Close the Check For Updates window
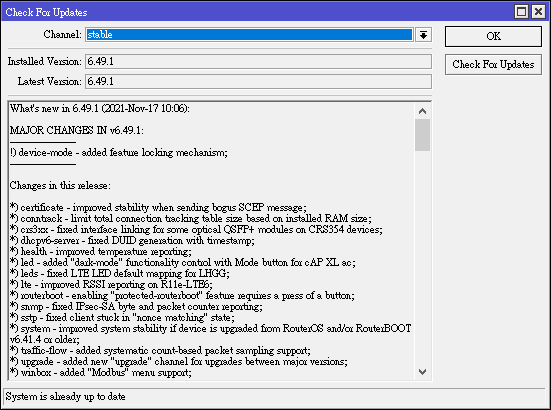The height and width of the screenshot is (410, 551). point(538,12)
